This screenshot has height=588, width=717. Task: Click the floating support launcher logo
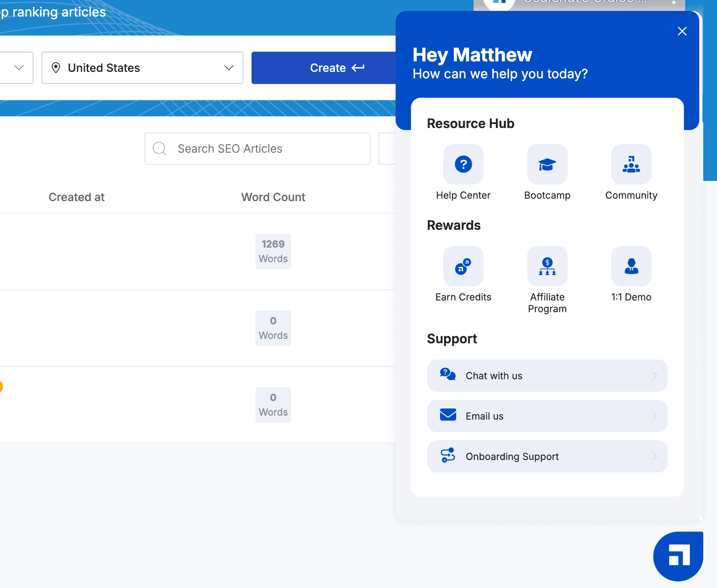[678, 556]
